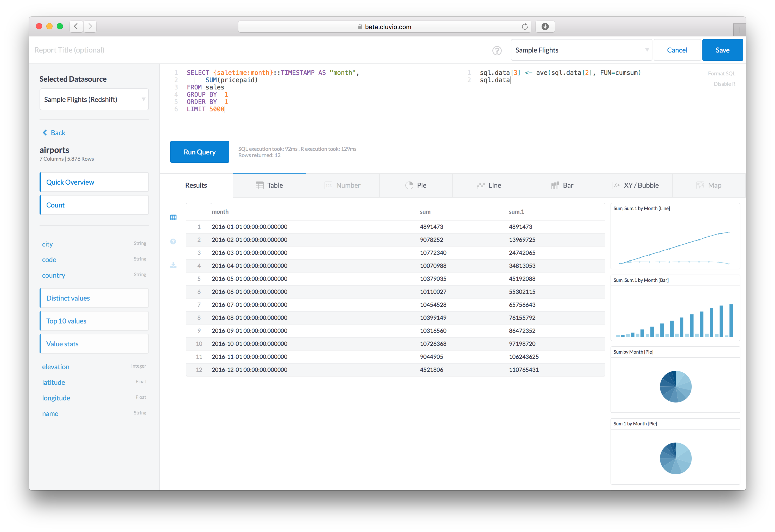
Task: Reload the page with browser refresh icon
Action: tap(524, 27)
